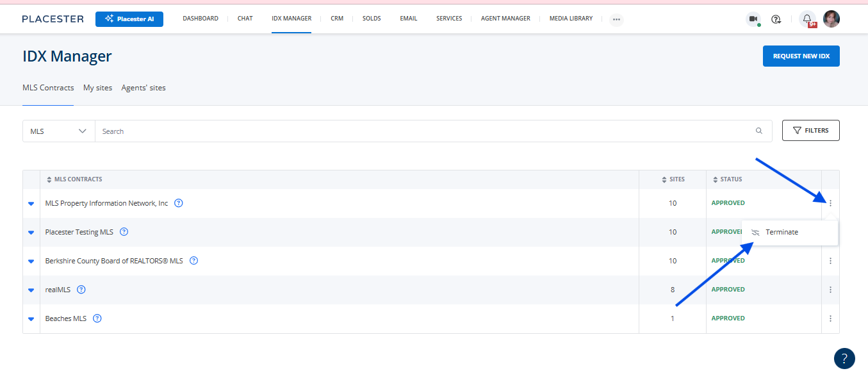Open actions menu for Berkshire County Board row
868x380 pixels.
click(830, 261)
